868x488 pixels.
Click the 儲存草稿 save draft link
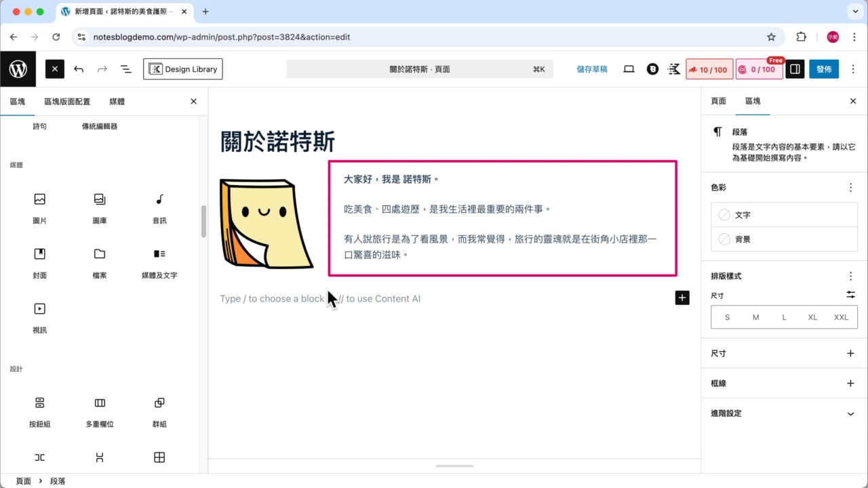click(x=591, y=68)
